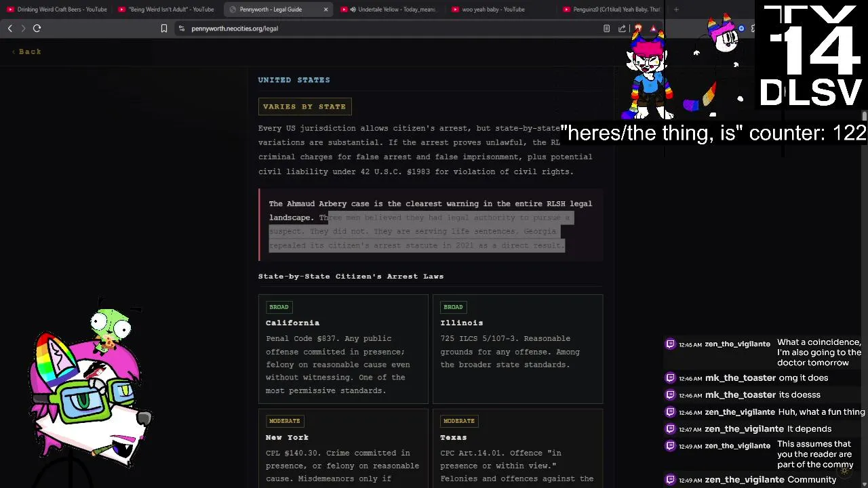
Task: Switch to the Penguinz0 Yeah Baby tab
Action: click(610, 9)
